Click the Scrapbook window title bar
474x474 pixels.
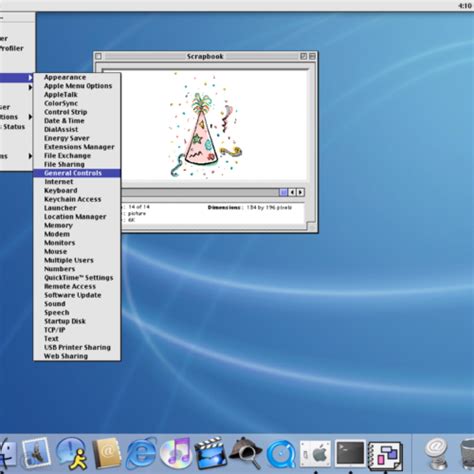tap(205, 56)
